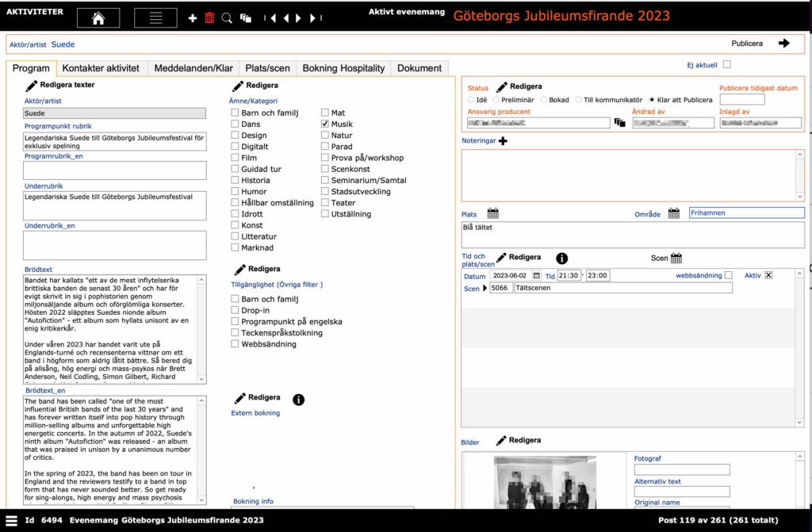
Task: Click the Programrubrik_en input field
Action: pyautogui.click(x=114, y=170)
